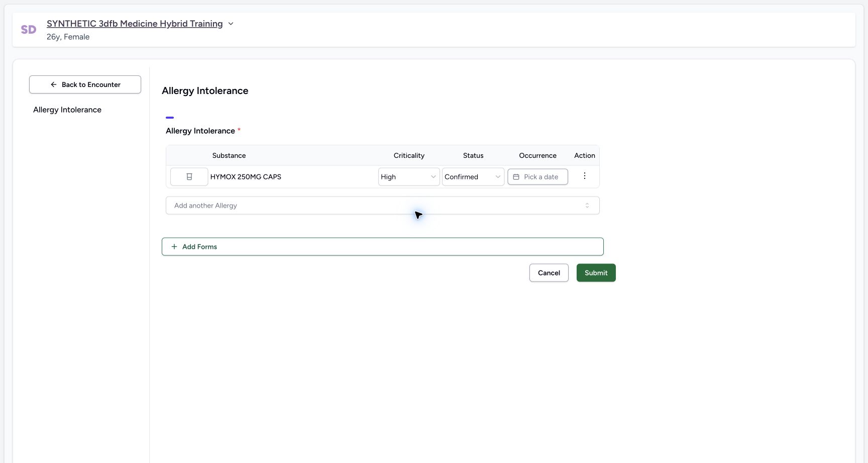Click the Add Forms button

pyautogui.click(x=383, y=247)
